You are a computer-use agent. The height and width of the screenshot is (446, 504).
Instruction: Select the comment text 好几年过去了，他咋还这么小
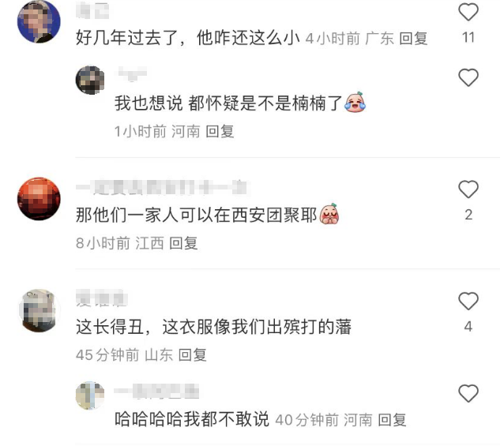188,38
